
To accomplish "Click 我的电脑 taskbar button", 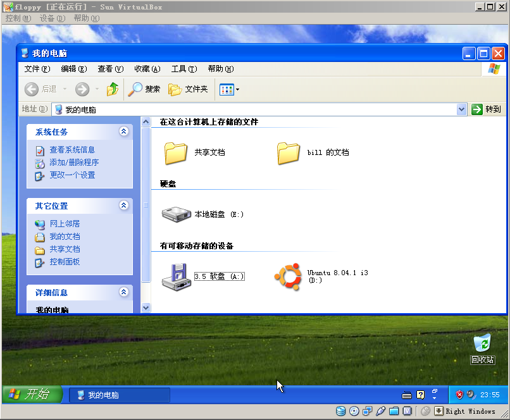I will pyautogui.click(x=120, y=395).
